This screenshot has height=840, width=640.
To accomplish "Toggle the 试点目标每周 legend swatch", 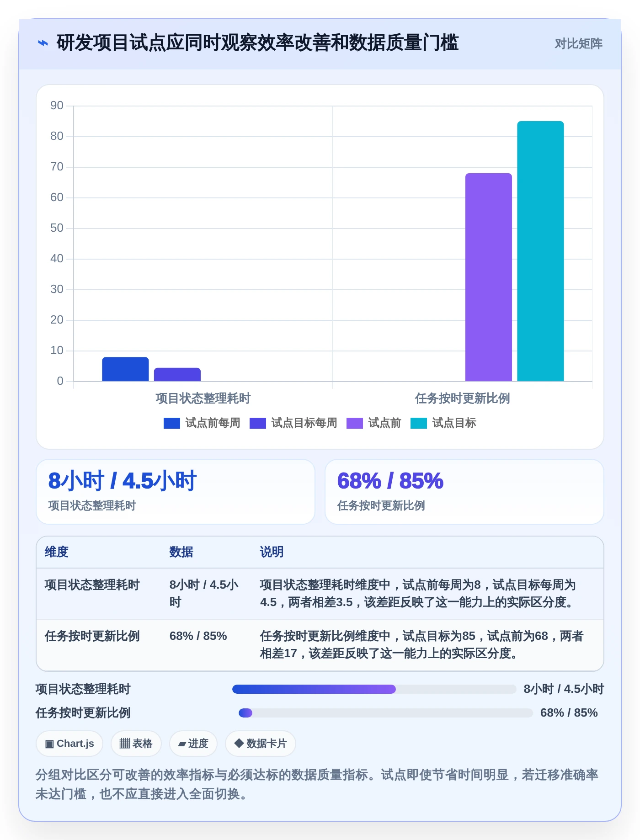I will click(258, 423).
